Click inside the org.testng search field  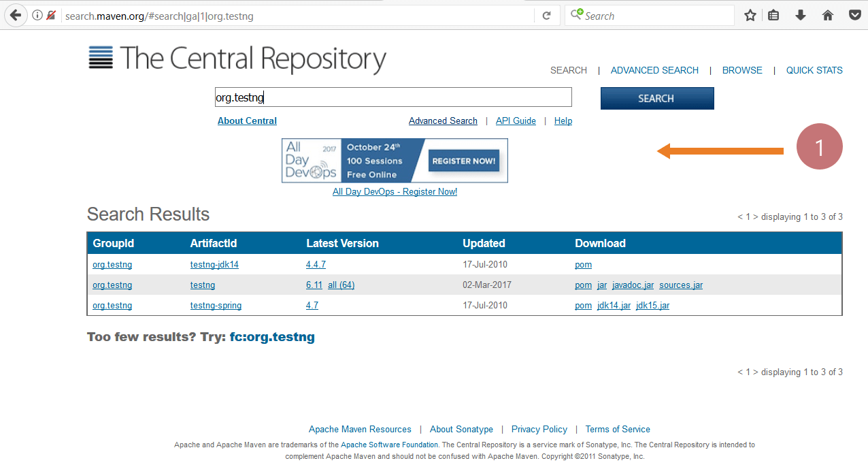pos(393,97)
